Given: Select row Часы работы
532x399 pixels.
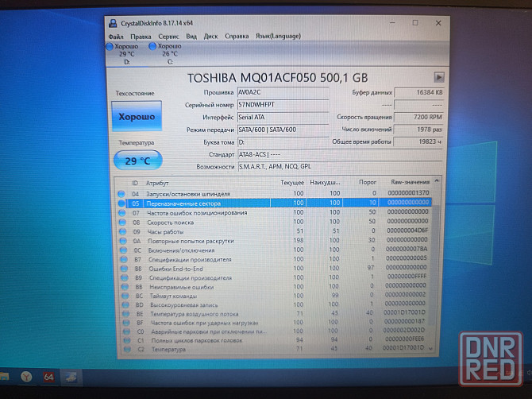Looking at the screenshot, I should click(274, 231).
